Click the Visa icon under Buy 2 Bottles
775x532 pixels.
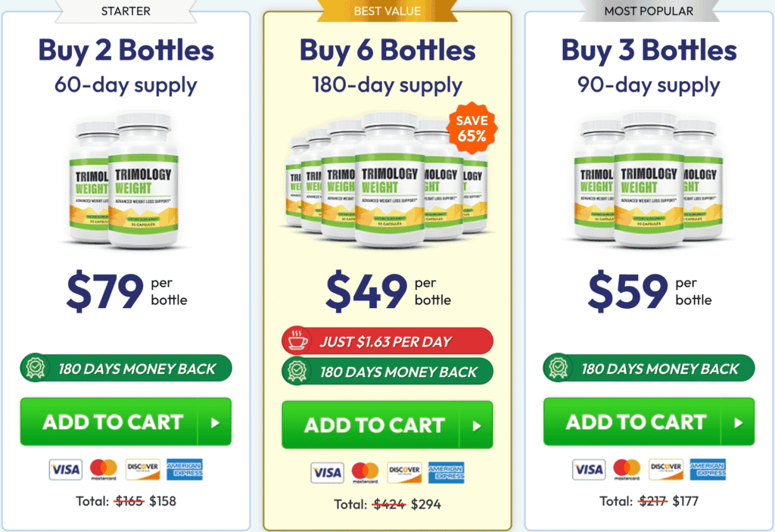65,469
